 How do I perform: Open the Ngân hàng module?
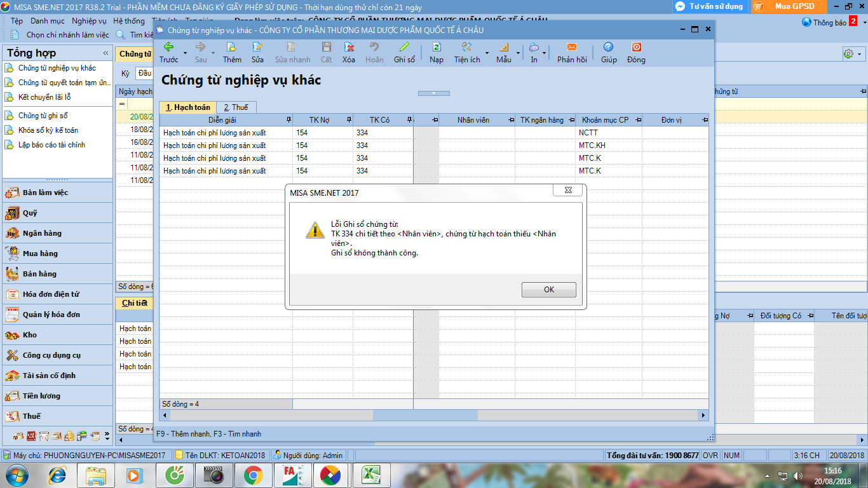(57, 233)
